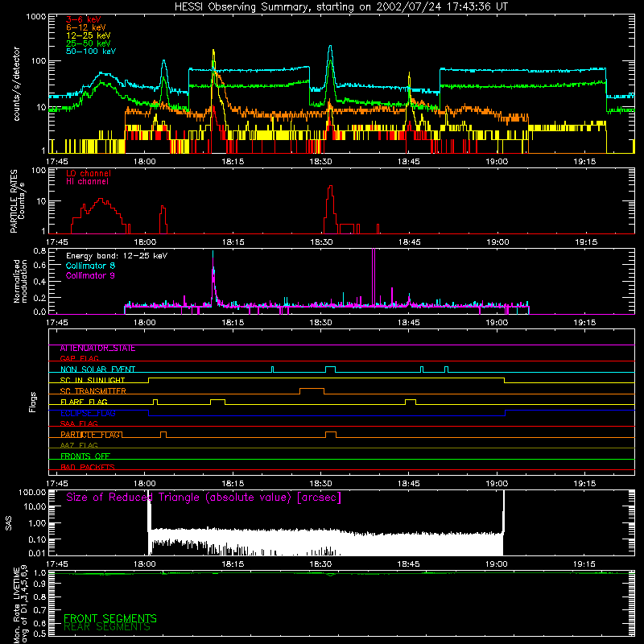Click the 18:45 time label under modulation panel
The height and width of the screenshot is (644, 644).
click(409, 323)
